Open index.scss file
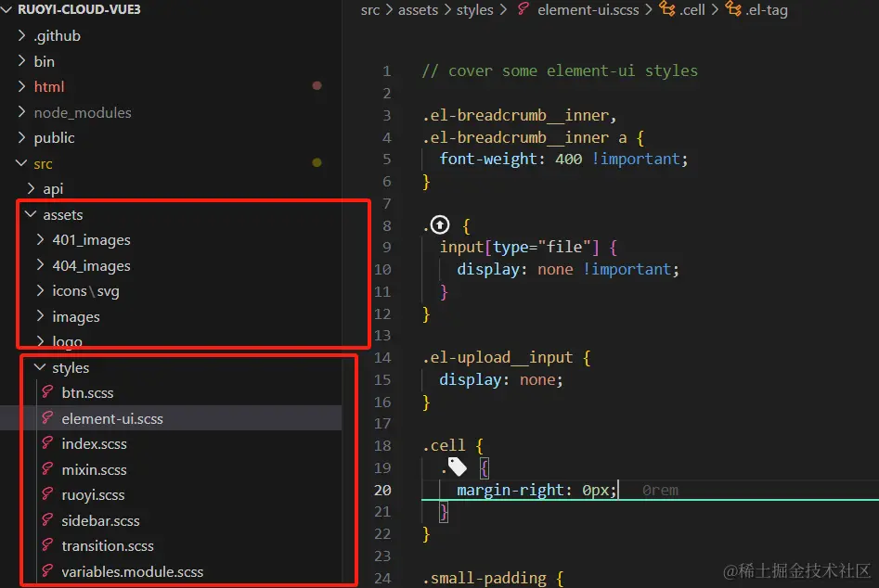879x588 pixels. [94, 444]
